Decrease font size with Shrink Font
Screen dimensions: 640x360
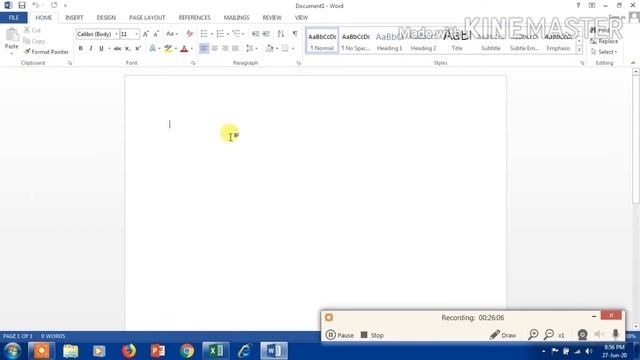[156, 34]
